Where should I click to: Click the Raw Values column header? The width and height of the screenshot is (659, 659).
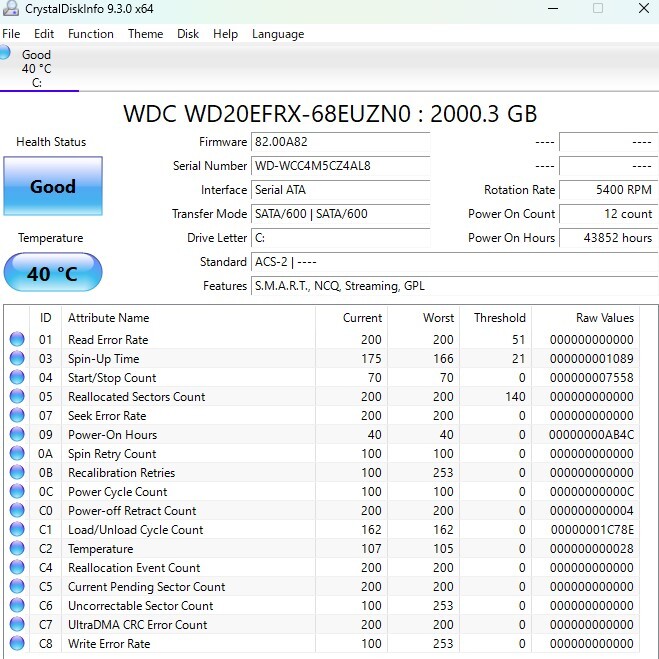tap(604, 318)
